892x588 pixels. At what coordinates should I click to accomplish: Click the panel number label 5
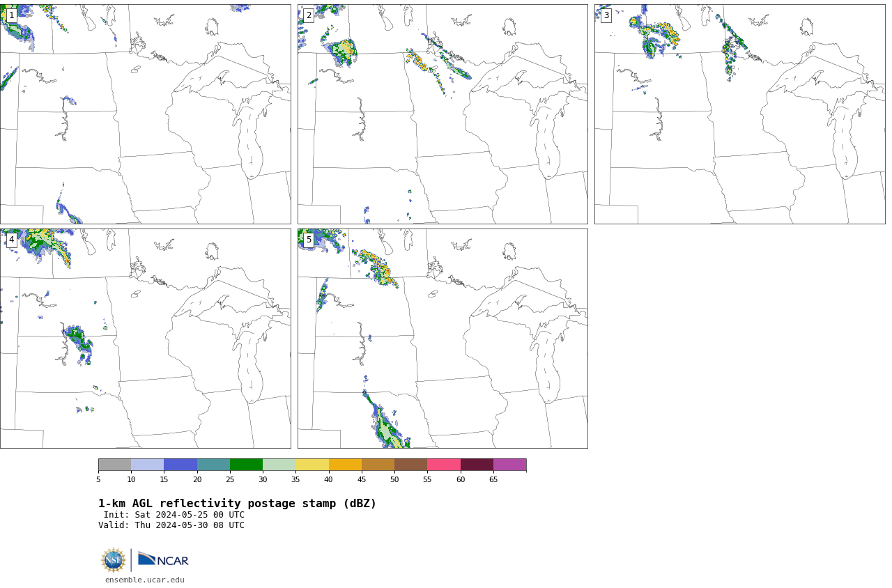pyautogui.click(x=309, y=240)
